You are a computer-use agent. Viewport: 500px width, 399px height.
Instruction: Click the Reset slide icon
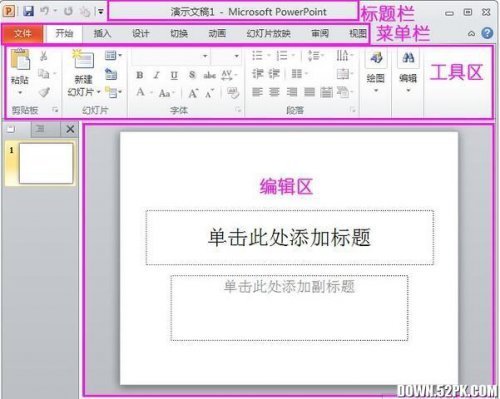[x=111, y=74]
